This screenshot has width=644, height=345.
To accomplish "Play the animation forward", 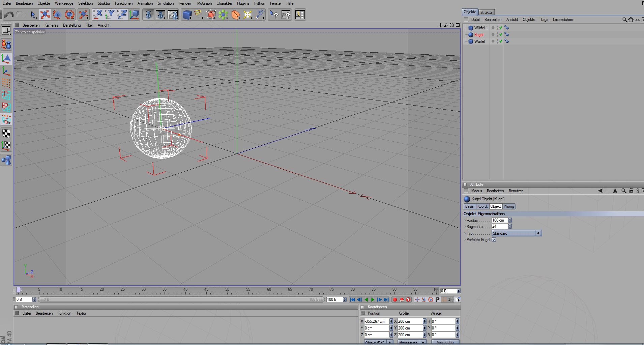I will pyautogui.click(x=373, y=299).
